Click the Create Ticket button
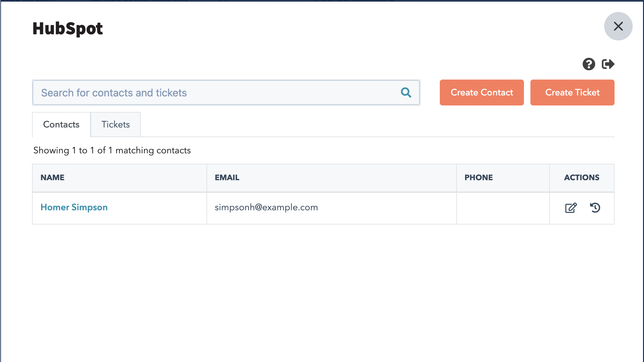This screenshot has width=644, height=362. coord(572,93)
